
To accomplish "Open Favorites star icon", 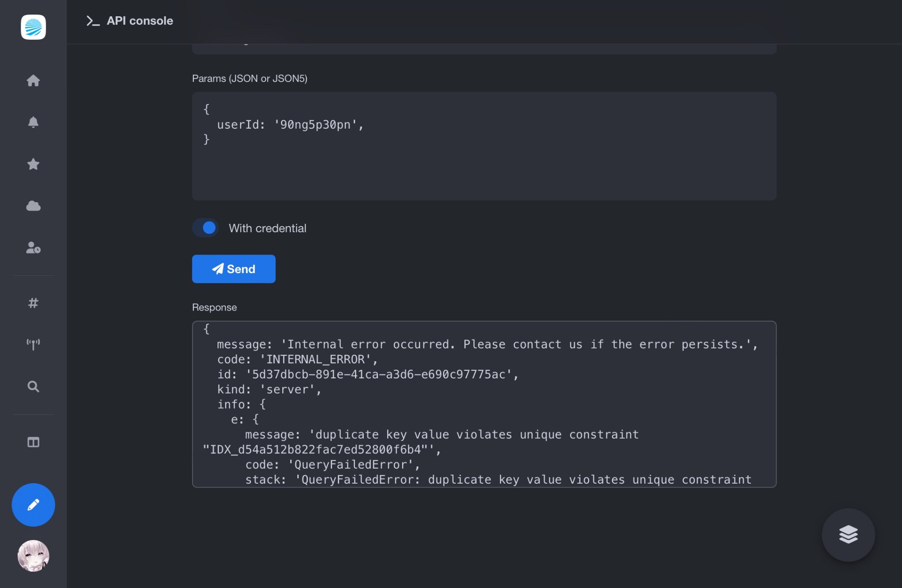I will [33, 164].
